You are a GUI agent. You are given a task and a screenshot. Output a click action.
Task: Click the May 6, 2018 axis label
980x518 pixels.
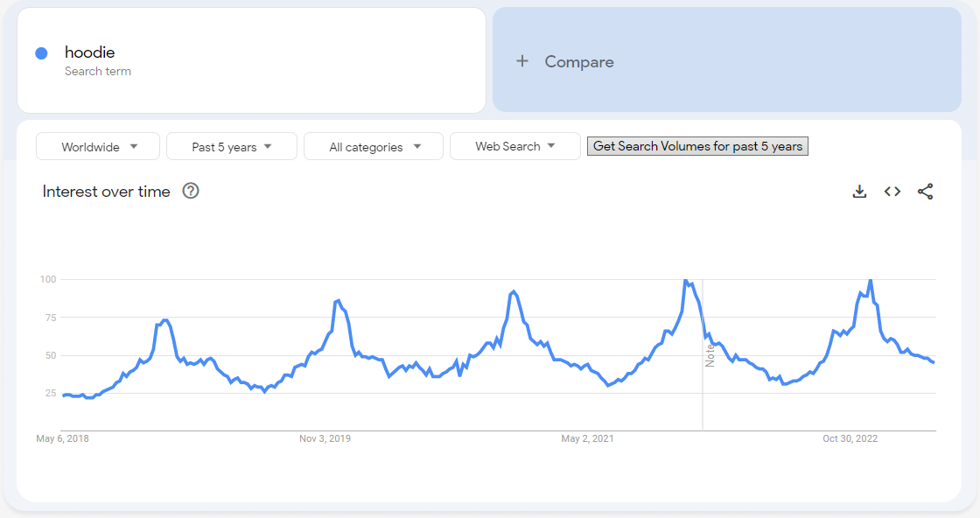click(x=62, y=438)
